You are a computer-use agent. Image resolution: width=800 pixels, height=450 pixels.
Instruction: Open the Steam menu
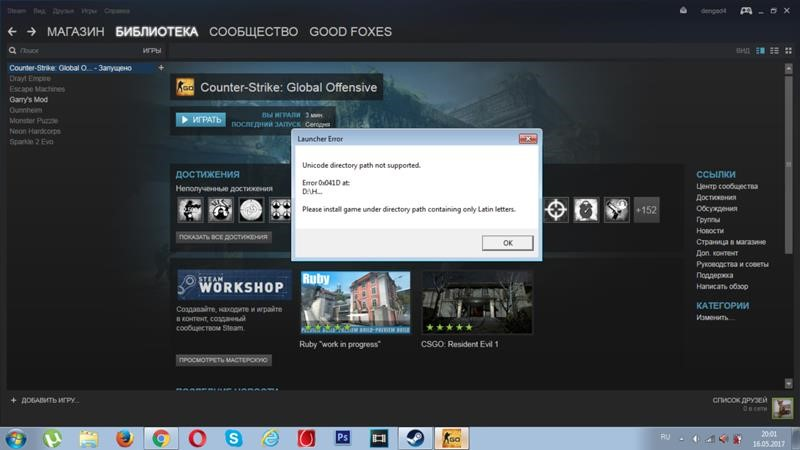point(16,11)
